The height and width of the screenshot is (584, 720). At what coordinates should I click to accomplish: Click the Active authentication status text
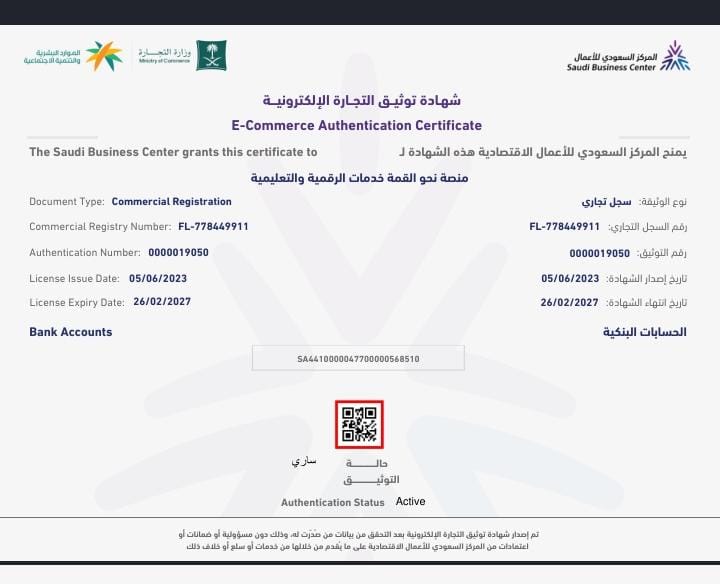coord(410,501)
